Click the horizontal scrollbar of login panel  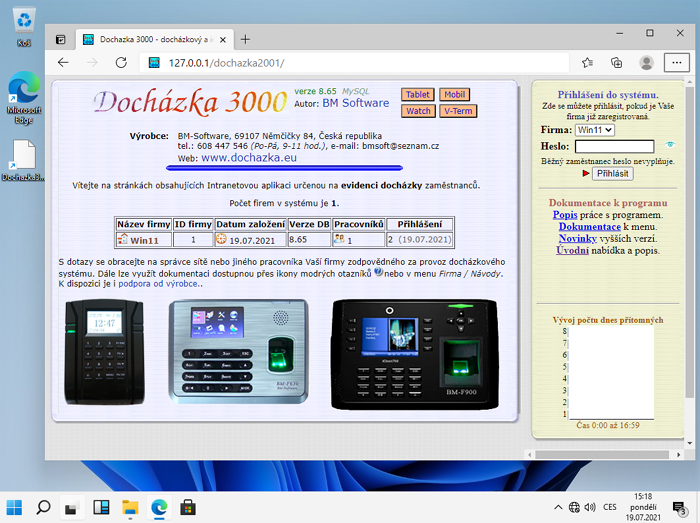(x=602, y=455)
